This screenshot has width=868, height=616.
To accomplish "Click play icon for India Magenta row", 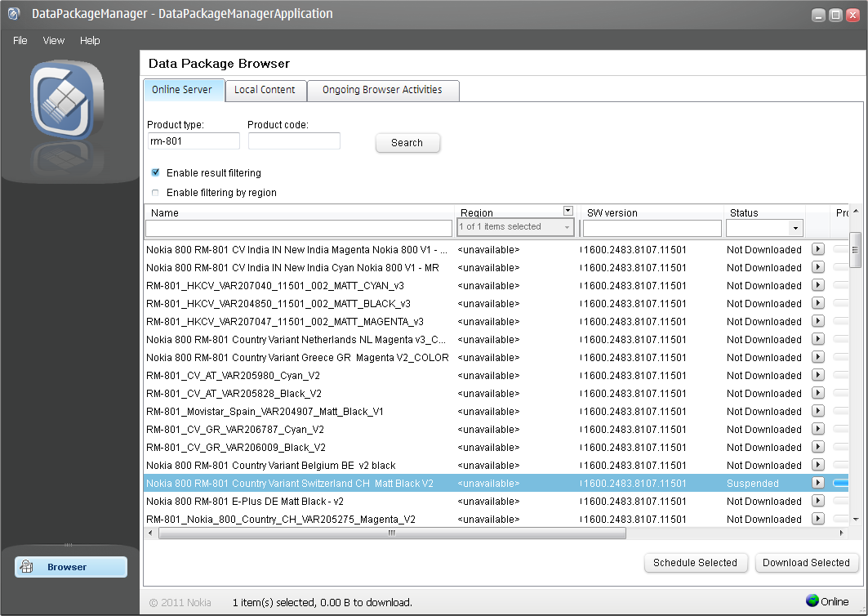I will click(817, 249).
